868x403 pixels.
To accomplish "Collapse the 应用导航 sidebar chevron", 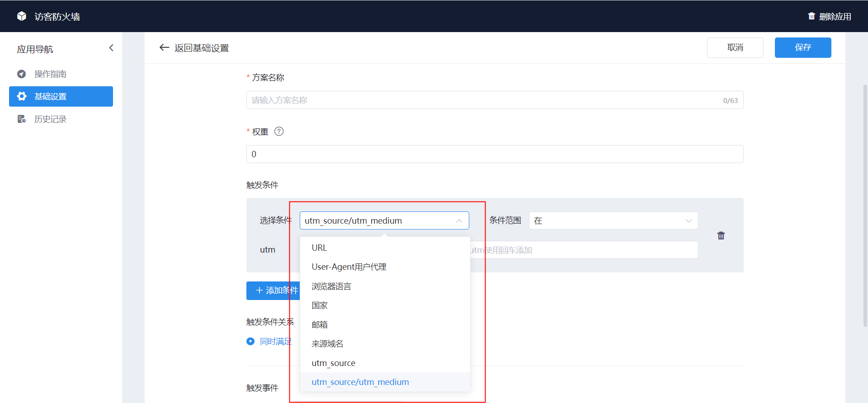I will [111, 48].
